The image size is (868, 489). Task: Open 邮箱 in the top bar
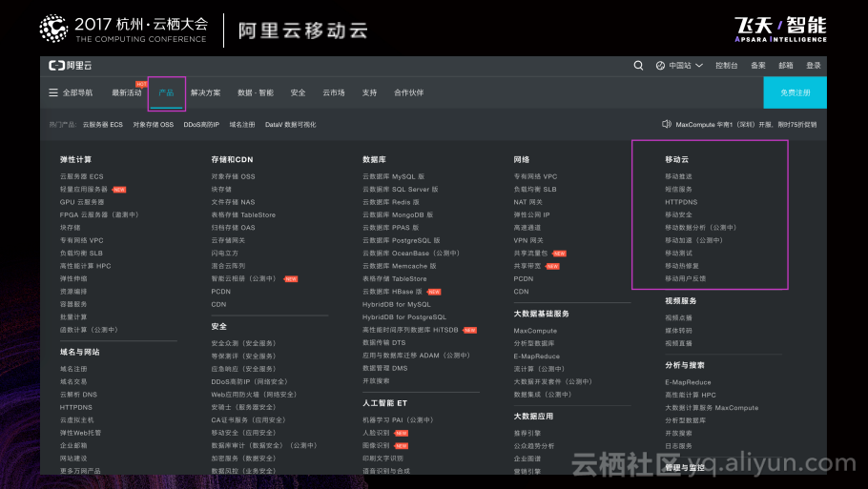786,65
